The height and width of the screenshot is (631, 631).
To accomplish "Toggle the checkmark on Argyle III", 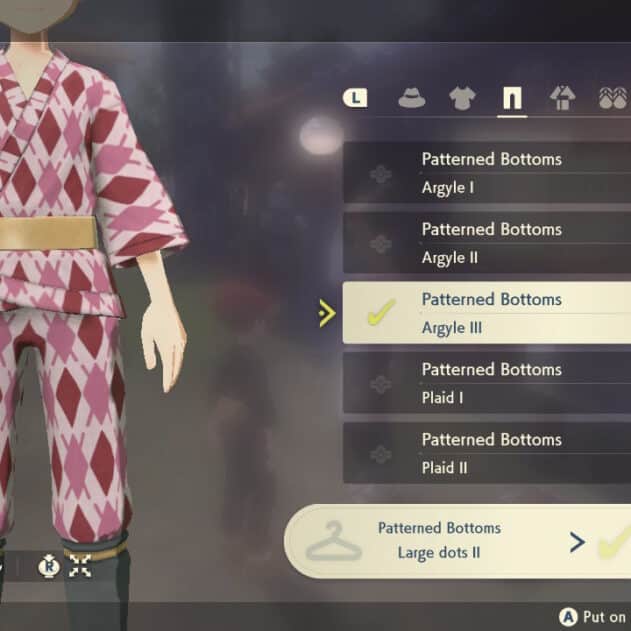I will coord(381,312).
